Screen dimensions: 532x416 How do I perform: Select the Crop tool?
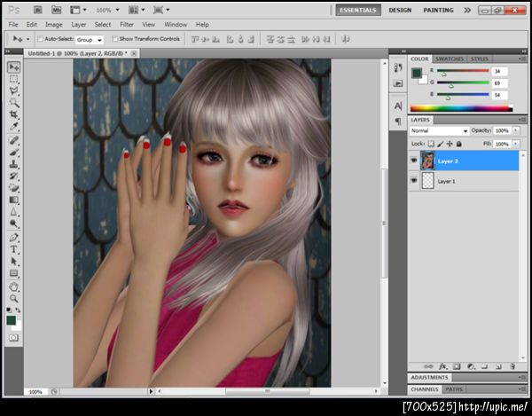pyautogui.click(x=14, y=114)
